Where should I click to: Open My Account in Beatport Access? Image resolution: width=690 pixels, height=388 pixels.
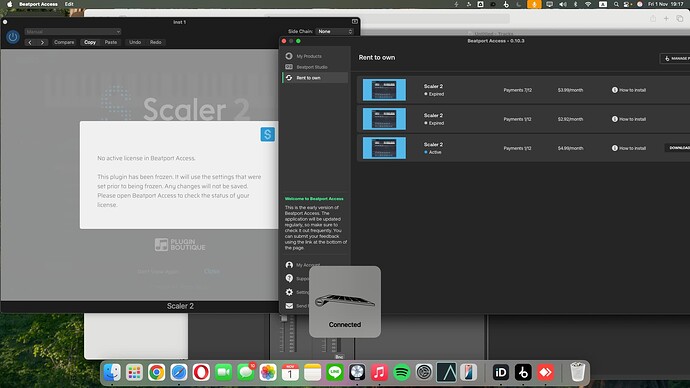[308, 265]
